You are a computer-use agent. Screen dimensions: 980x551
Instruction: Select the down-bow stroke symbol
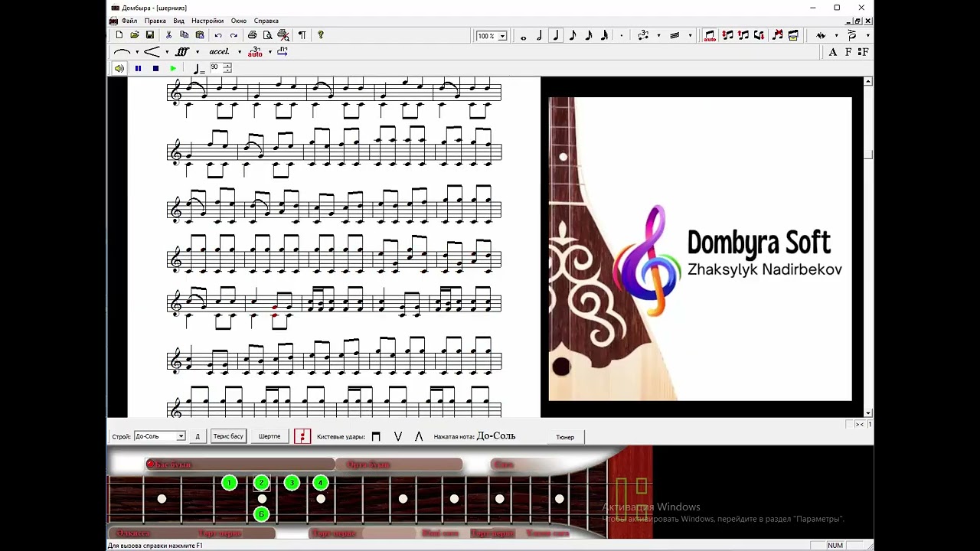[376, 436]
